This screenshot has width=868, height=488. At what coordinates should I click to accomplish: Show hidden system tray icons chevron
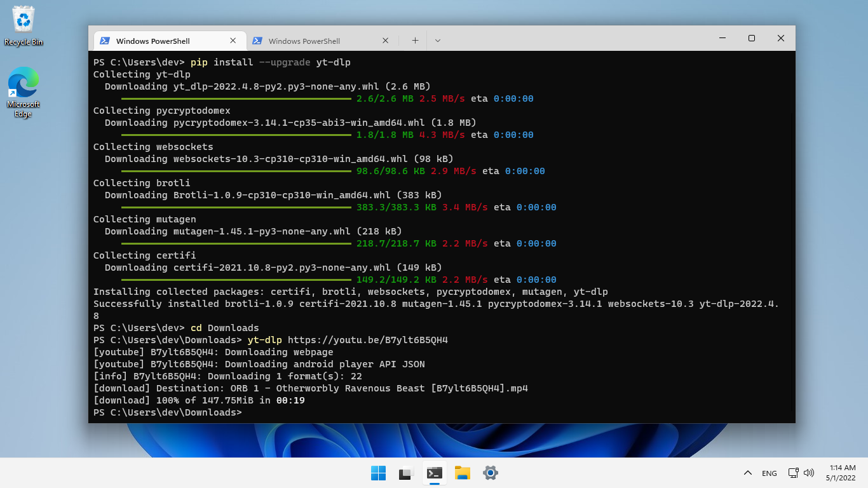[748, 473]
